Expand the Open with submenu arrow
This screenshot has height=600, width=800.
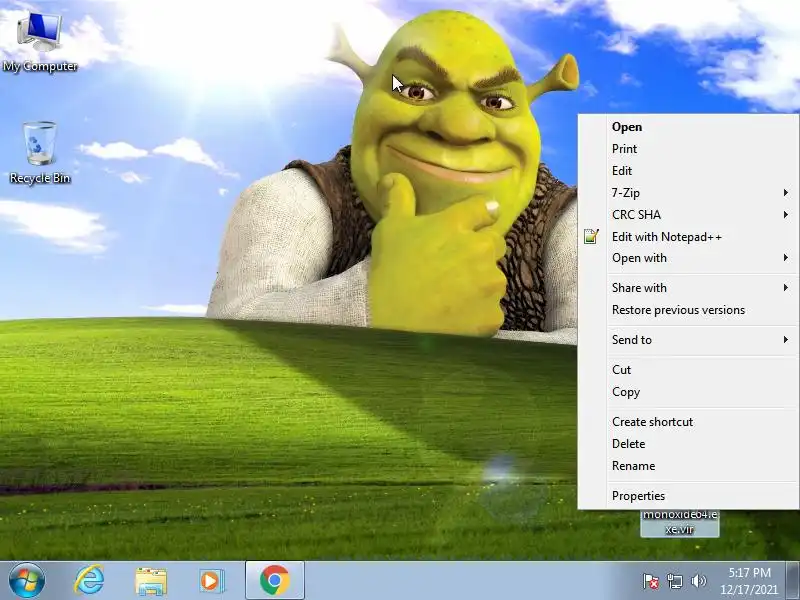coord(786,258)
